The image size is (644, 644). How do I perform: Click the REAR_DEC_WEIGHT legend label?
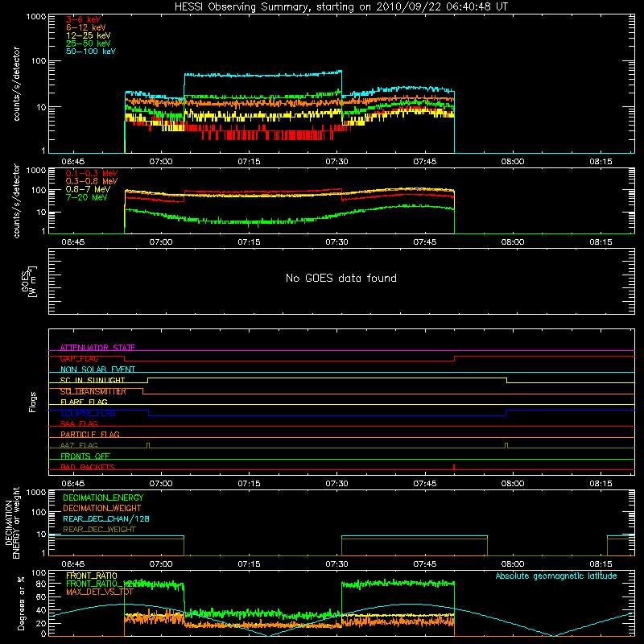(x=99, y=530)
